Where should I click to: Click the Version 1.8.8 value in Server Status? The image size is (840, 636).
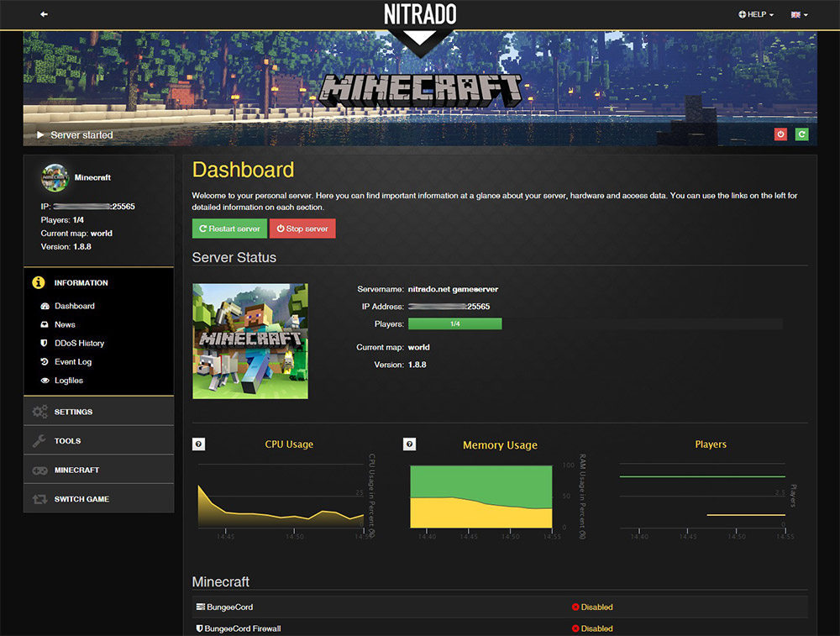(417, 365)
